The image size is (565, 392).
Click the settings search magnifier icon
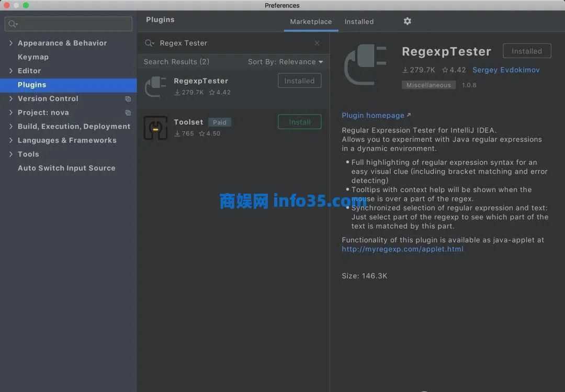tap(13, 24)
